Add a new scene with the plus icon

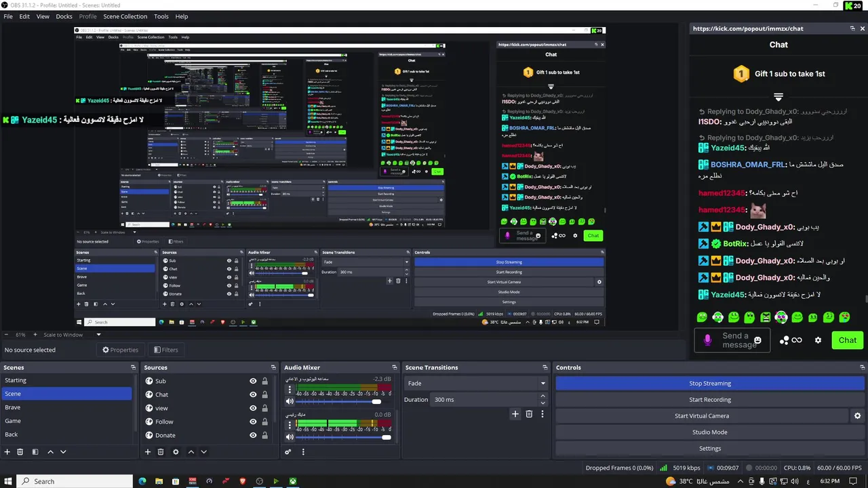(7, 452)
